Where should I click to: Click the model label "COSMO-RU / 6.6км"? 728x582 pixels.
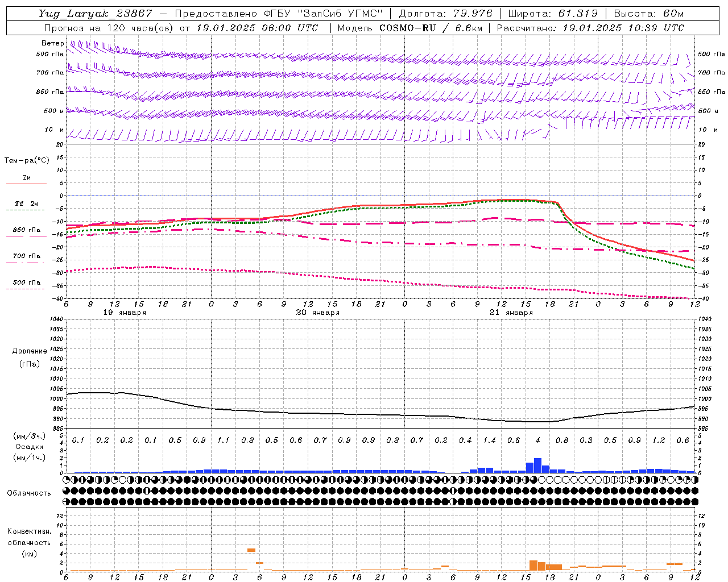431,28
